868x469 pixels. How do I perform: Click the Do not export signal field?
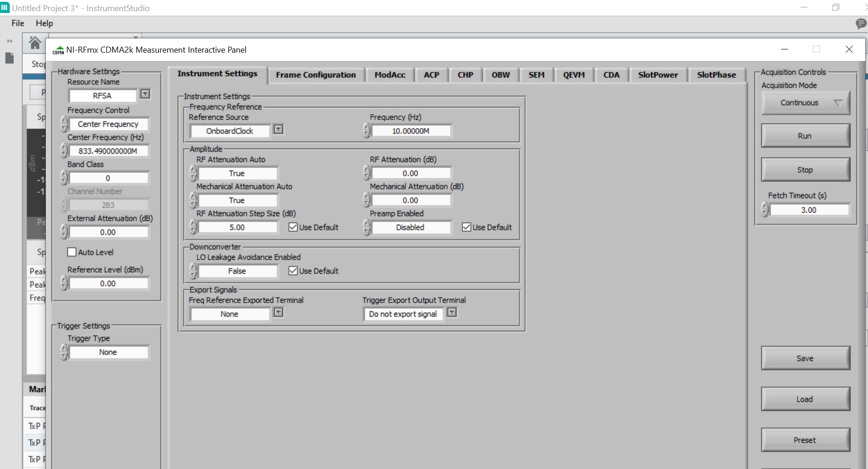point(403,314)
